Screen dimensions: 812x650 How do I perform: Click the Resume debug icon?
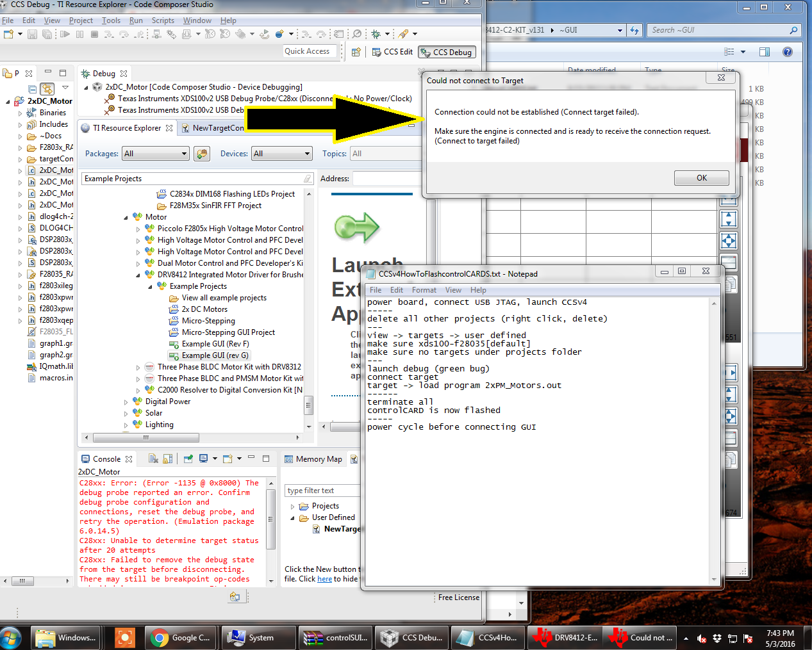point(65,34)
